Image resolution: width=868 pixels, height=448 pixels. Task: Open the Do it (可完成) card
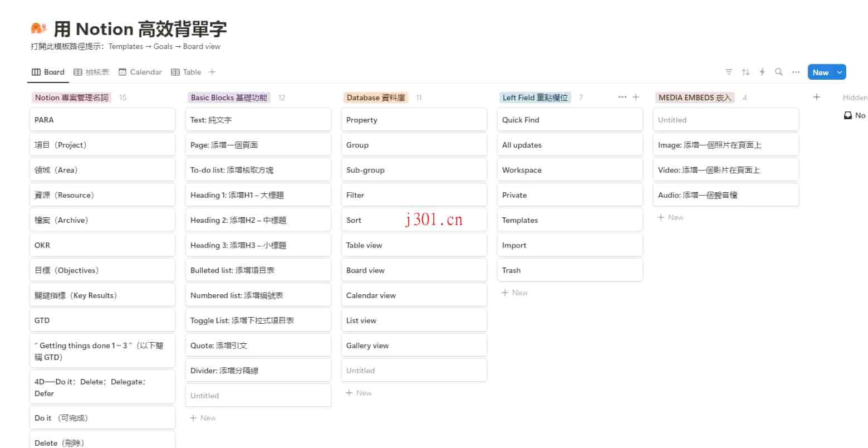[102, 418]
